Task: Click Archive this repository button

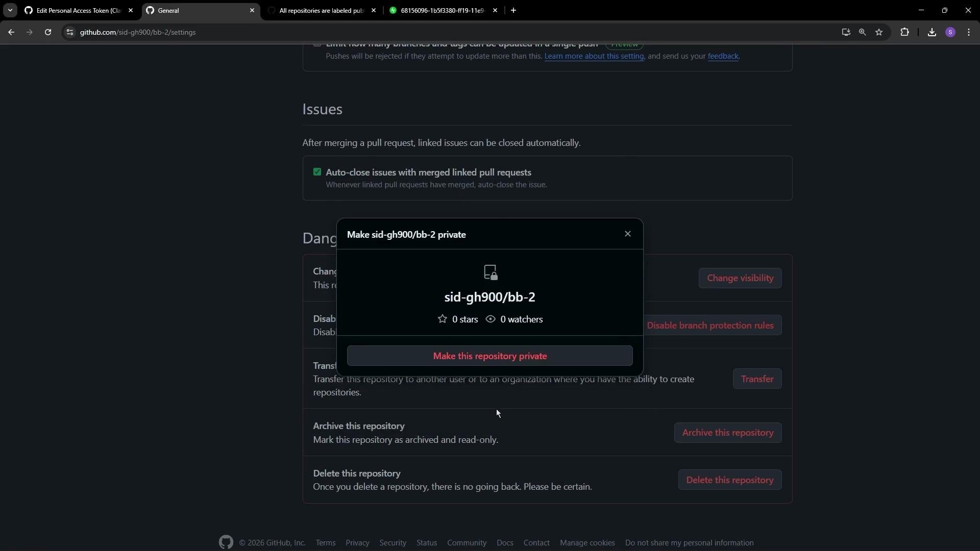Action: (x=727, y=433)
